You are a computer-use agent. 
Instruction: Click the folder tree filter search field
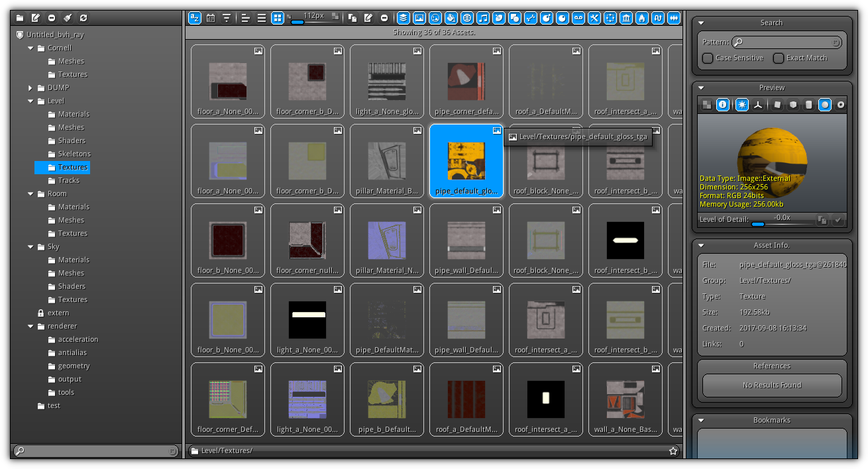click(96, 451)
